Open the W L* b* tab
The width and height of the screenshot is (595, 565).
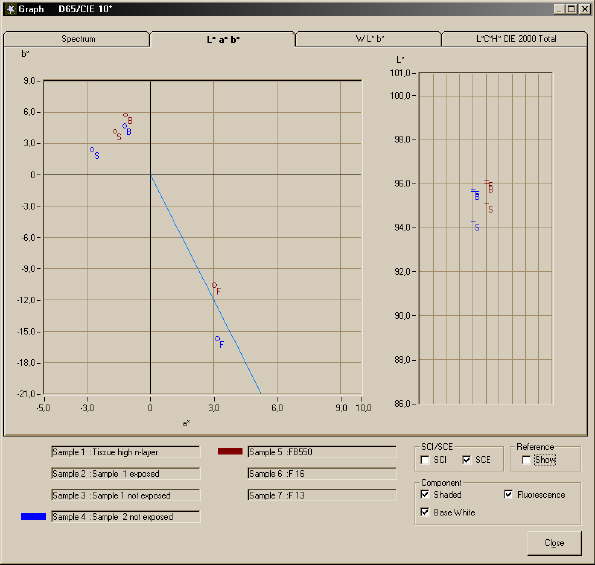368,39
